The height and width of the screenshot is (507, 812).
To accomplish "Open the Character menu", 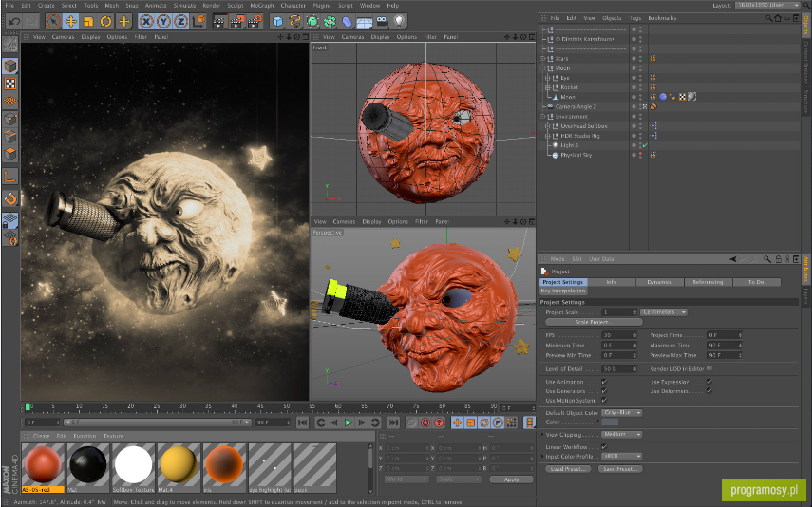I will coord(293,5).
